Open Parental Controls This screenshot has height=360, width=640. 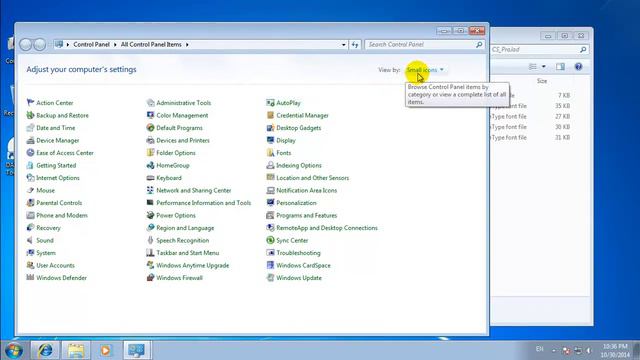point(59,203)
